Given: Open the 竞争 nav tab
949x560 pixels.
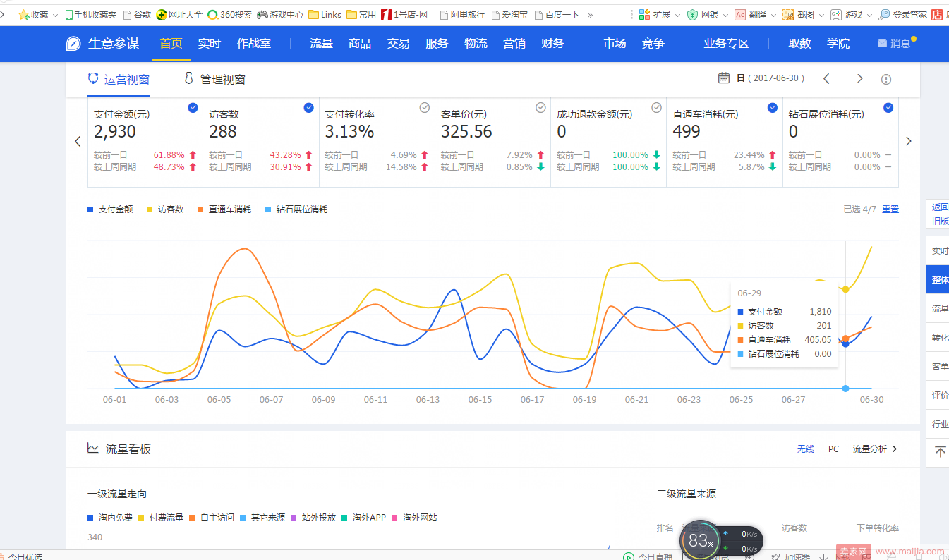Looking at the screenshot, I should click(653, 44).
